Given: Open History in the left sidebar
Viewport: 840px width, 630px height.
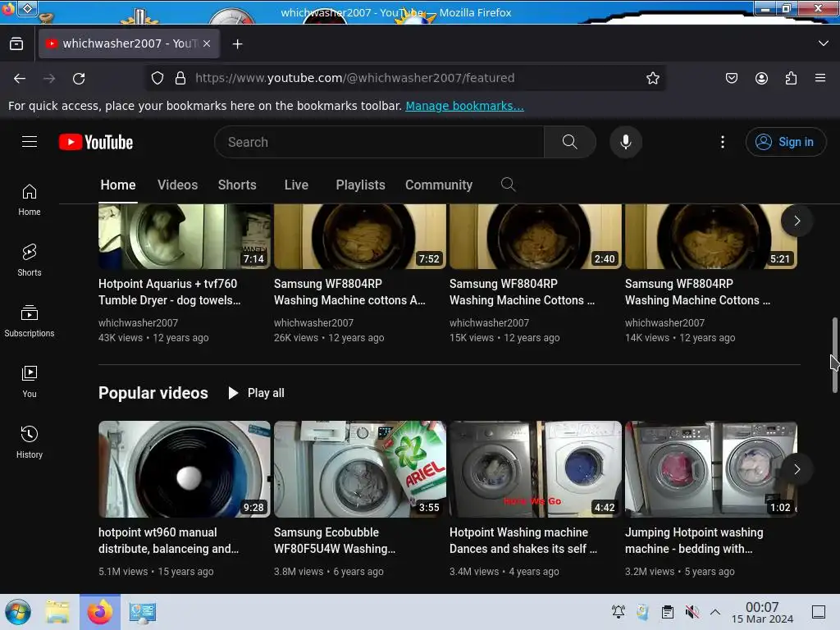Looking at the screenshot, I should point(30,442).
